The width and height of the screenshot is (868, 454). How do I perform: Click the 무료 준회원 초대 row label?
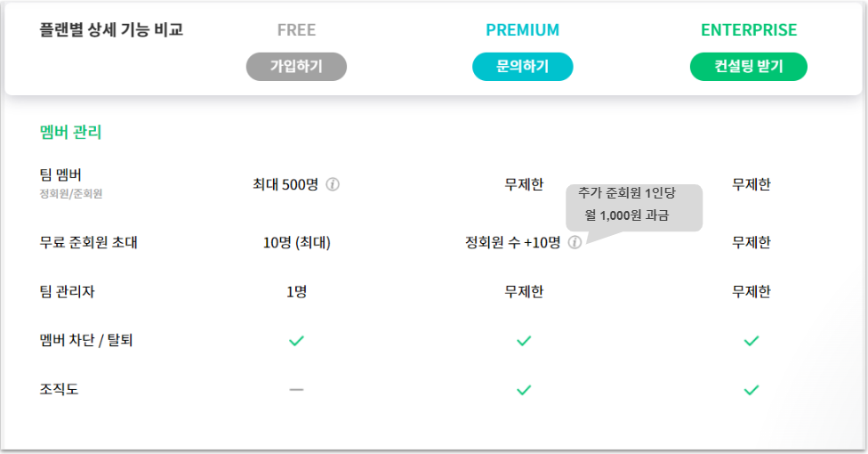(x=89, y=242)
